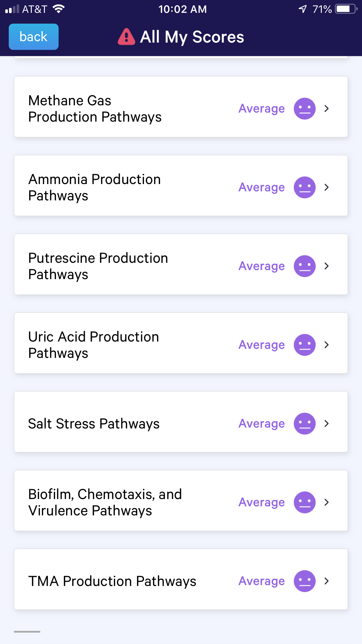Tap Average label for TMA Production
Image resolution: width=362 pixels, height=644 pixels.
(x=261, y=581)
